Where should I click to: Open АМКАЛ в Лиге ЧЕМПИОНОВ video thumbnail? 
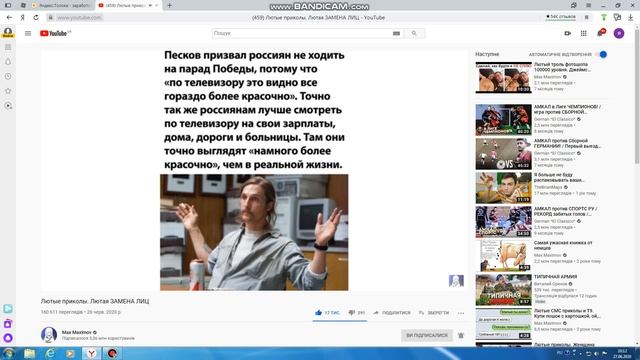pos(504,120)
